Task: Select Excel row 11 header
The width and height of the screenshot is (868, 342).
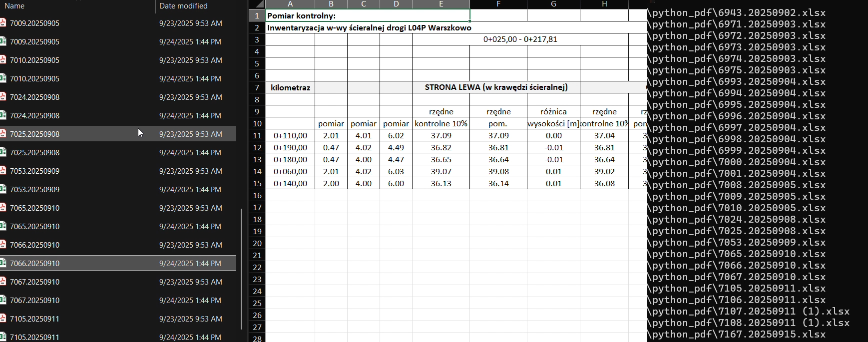Action: [257, 135]
